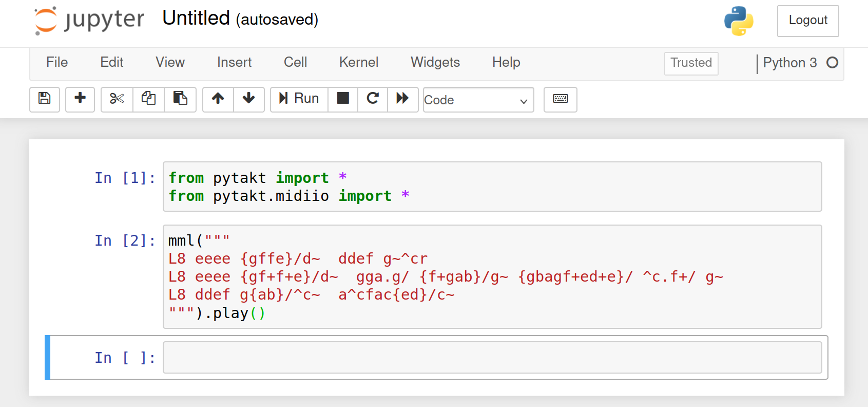The width and height of the screenshot is (868, 407).
Task: Click into the second cell with the mml code
Action: pos(492,276)
